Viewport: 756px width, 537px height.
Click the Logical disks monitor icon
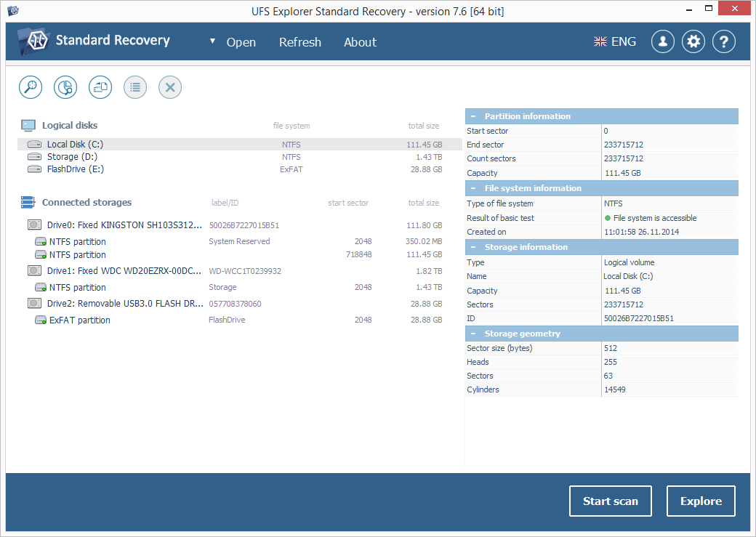coord(28,126)
